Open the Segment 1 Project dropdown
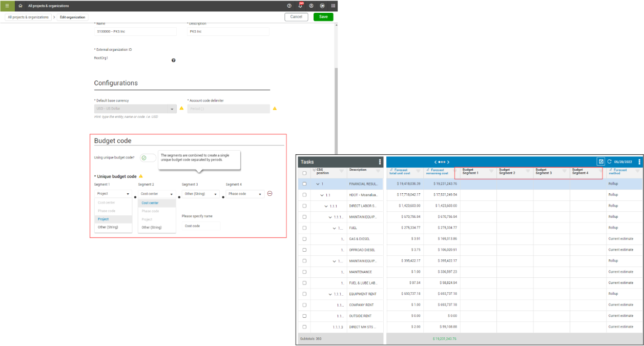This screenshot has height=346, width=644. [x=113, y=194]
